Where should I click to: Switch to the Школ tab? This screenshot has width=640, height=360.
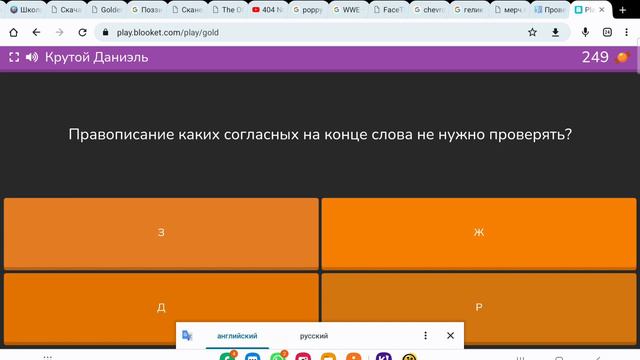tap(25, 10)
